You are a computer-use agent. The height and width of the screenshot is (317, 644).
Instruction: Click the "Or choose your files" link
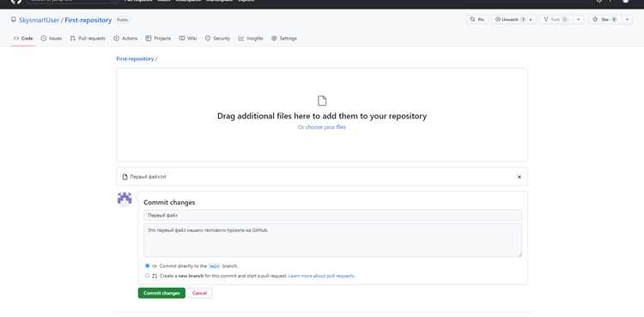(x=322, y=127)
